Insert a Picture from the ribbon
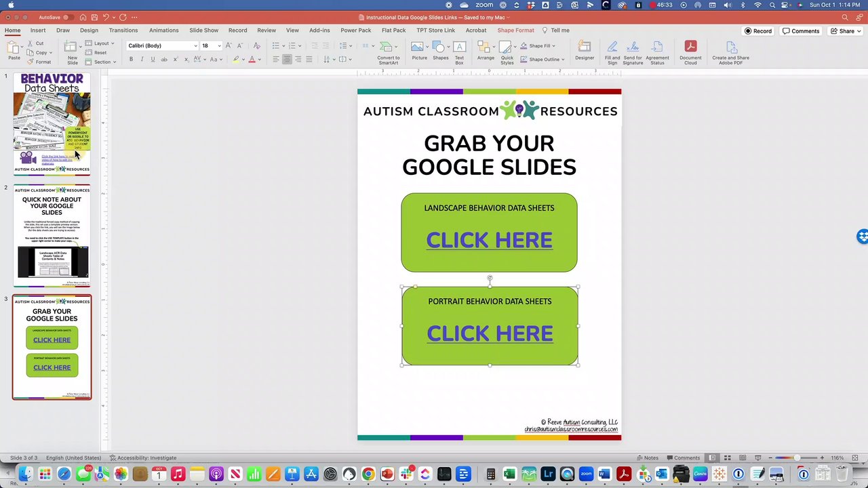Screen dimensions: 868x488 pyautogui.click(x=420, y=52)
